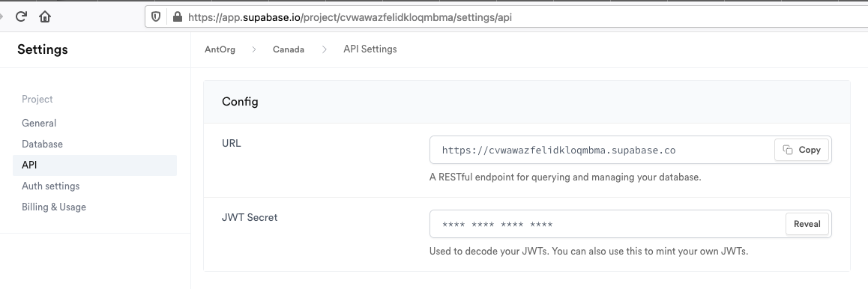Select the API settings item
Image resolution: width=868 pixels, height=289 pixels.
94,165
